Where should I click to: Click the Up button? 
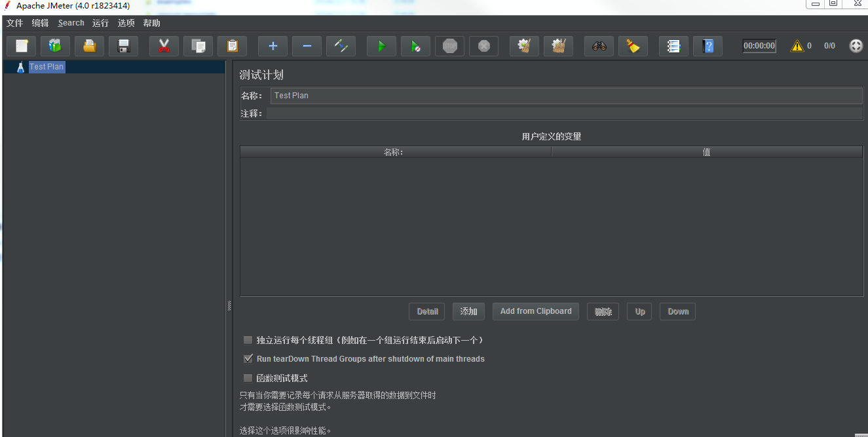tap(640, 311)
